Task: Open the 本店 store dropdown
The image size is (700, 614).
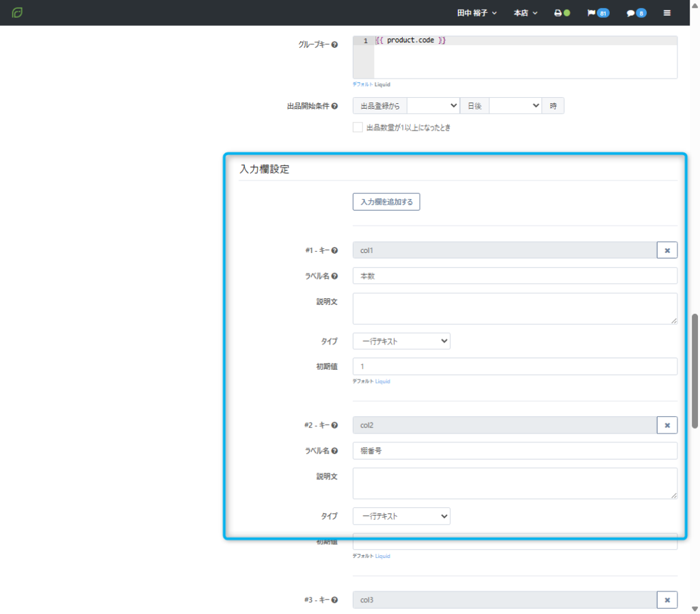Action: click(526, 13)
